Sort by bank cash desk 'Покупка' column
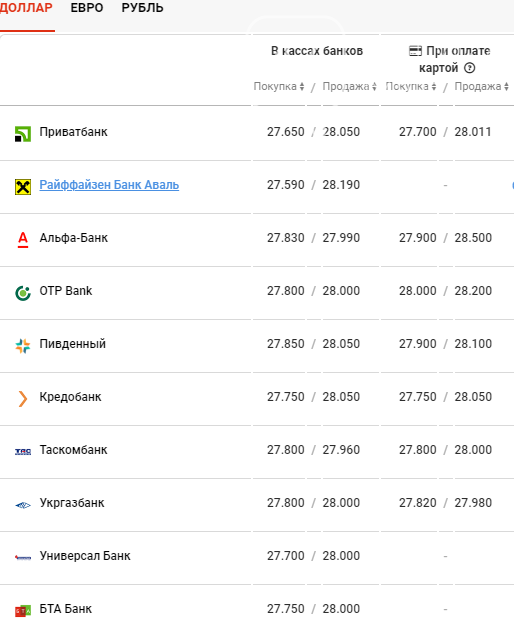The image size is (514, 636). (x=279, y=86)
